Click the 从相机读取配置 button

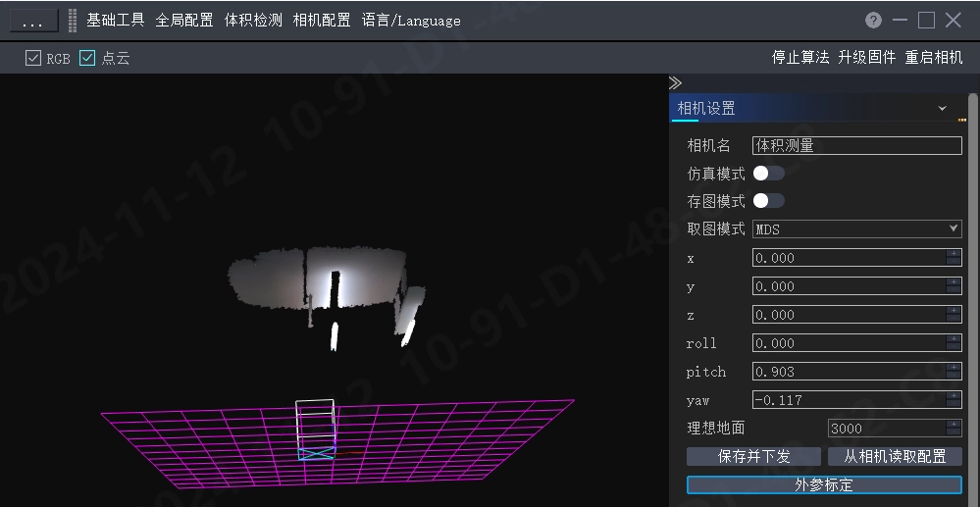[895, 456]
